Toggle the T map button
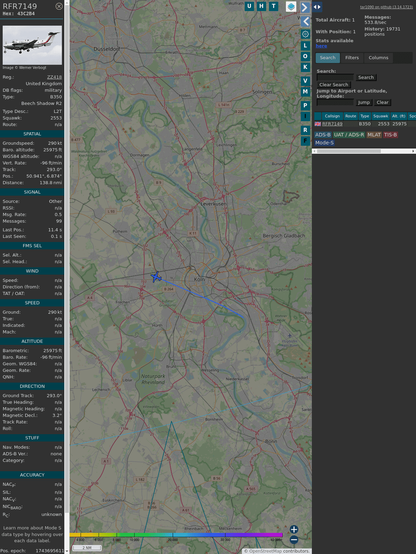Image resolution: width=416 pixels, height=554 pixels. coord(273,6)
